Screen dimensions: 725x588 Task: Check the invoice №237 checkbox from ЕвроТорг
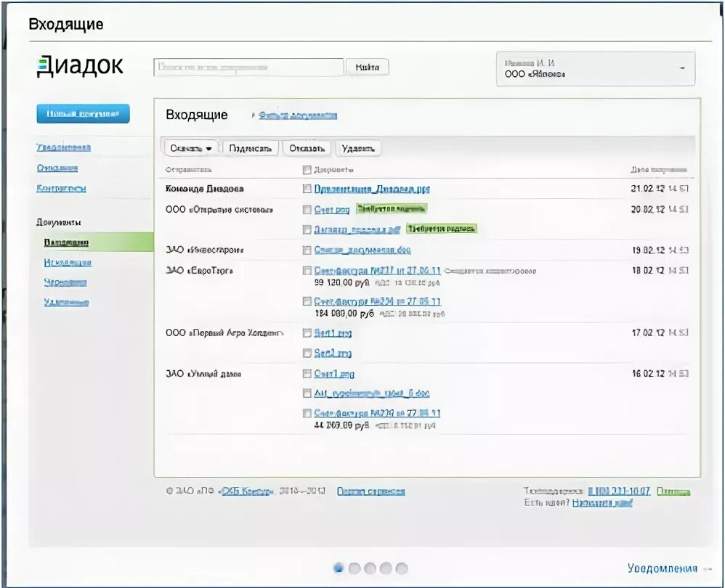point(307,270)
